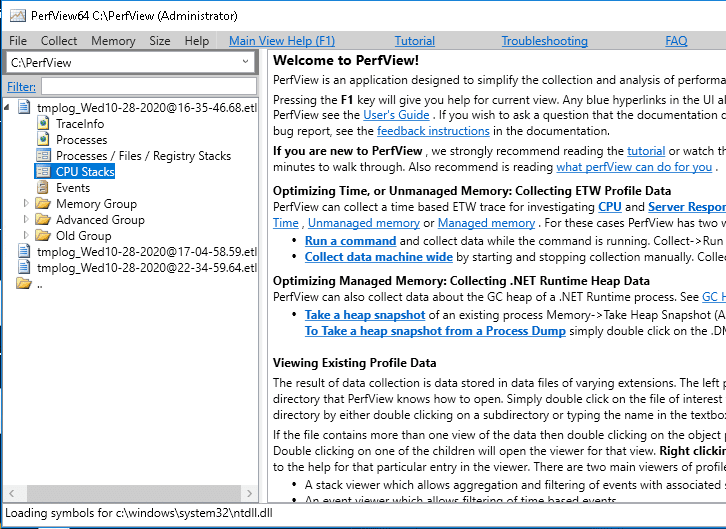
Task: Click the Events log icon
Action: tap(43, 188)
